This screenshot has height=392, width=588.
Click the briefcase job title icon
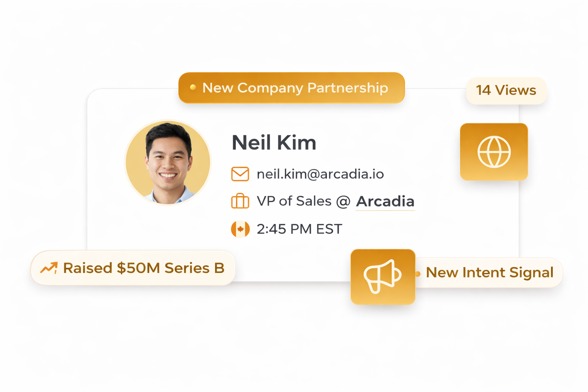[240, 201]
